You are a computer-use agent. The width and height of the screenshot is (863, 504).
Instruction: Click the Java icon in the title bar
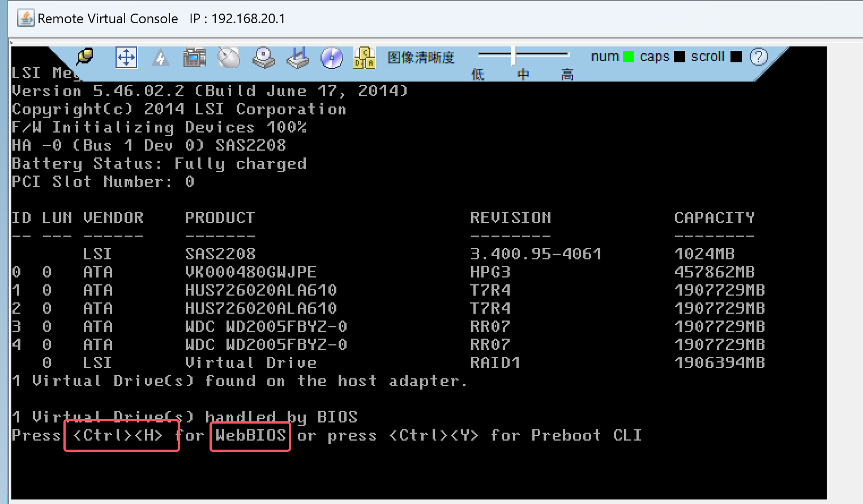(25, 18)
